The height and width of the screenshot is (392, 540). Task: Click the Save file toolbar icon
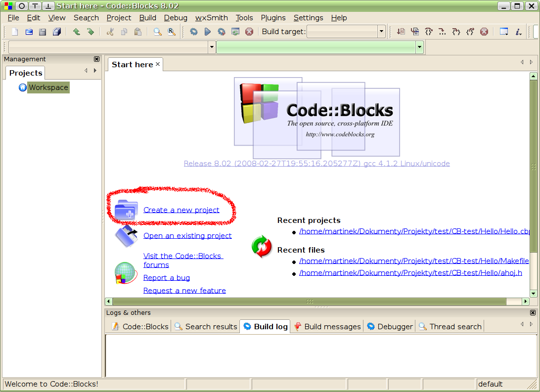(x=43, y=32)
